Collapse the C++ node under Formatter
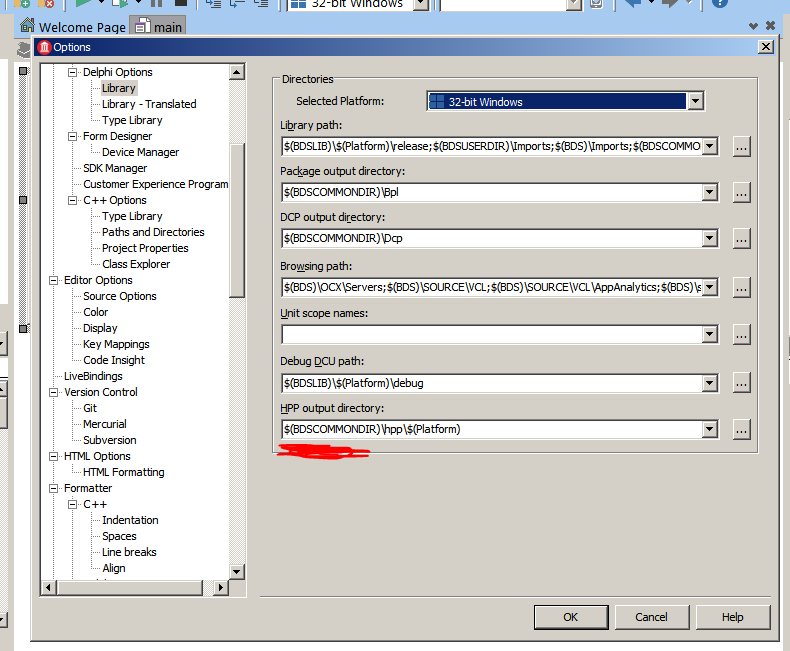The height and width of the screenshot is (651, 790). coord(73,504)
